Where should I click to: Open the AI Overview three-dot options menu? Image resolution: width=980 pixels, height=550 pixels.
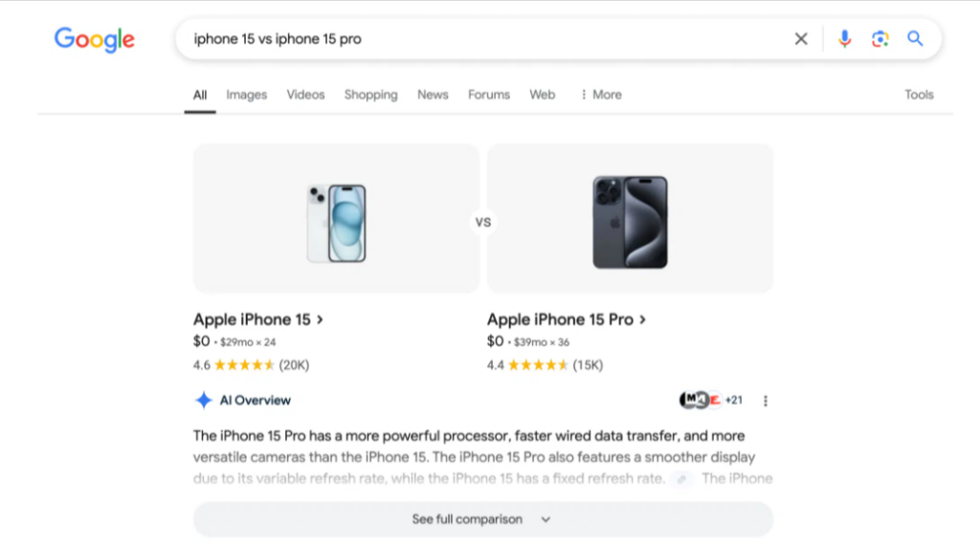pyautogui.click(x=766, y=401)
